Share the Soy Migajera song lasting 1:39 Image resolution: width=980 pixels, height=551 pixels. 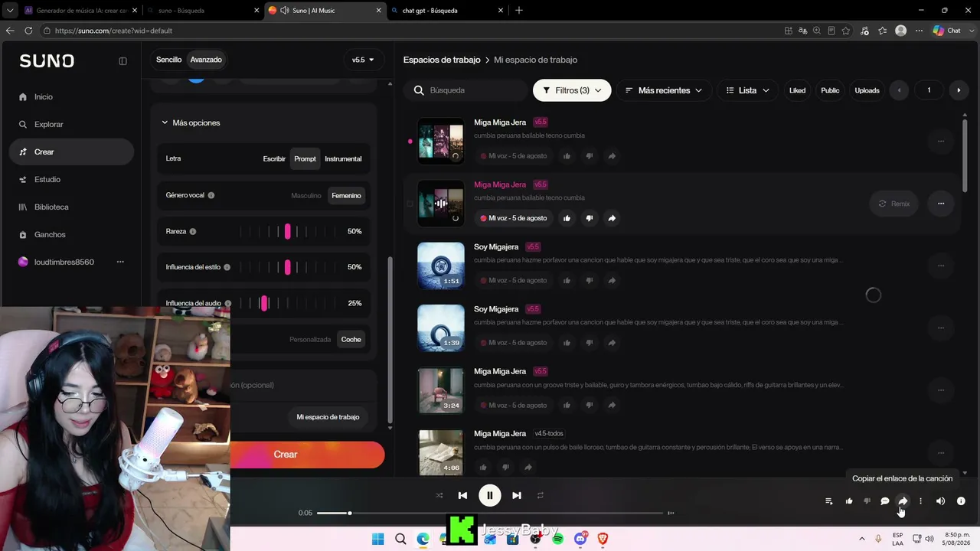pyautogui.click(x=612, y=343)
